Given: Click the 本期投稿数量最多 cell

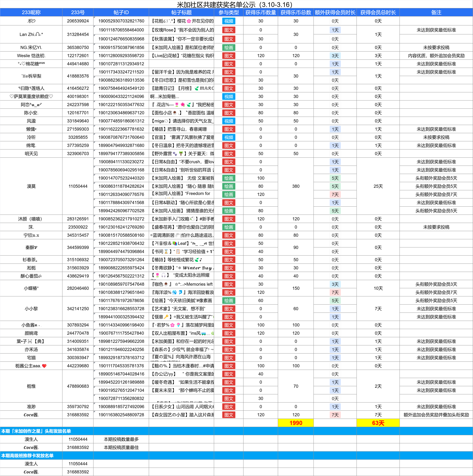Looking at the screenshot, I should pyautogui.click(x=121, y=439).
